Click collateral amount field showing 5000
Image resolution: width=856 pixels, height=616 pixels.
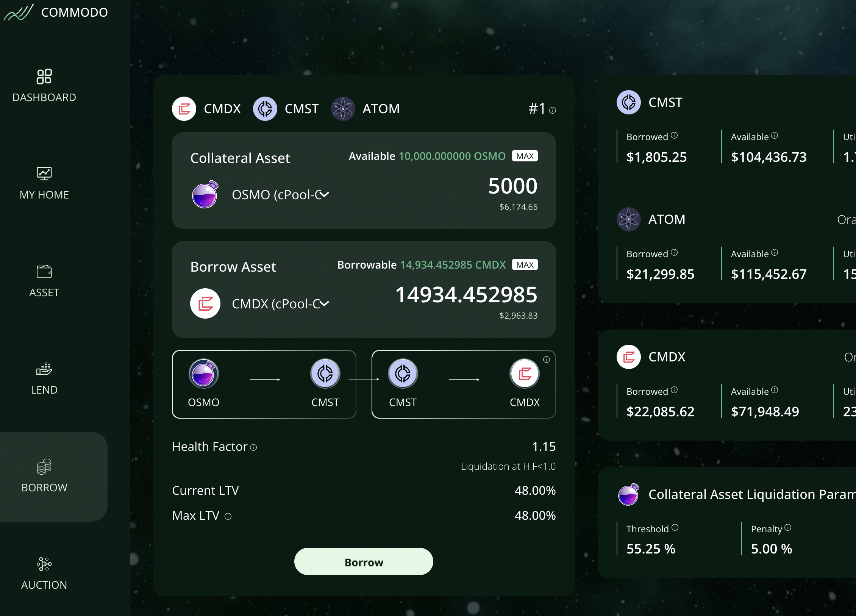pyautogui.click(x=512, y=186)
